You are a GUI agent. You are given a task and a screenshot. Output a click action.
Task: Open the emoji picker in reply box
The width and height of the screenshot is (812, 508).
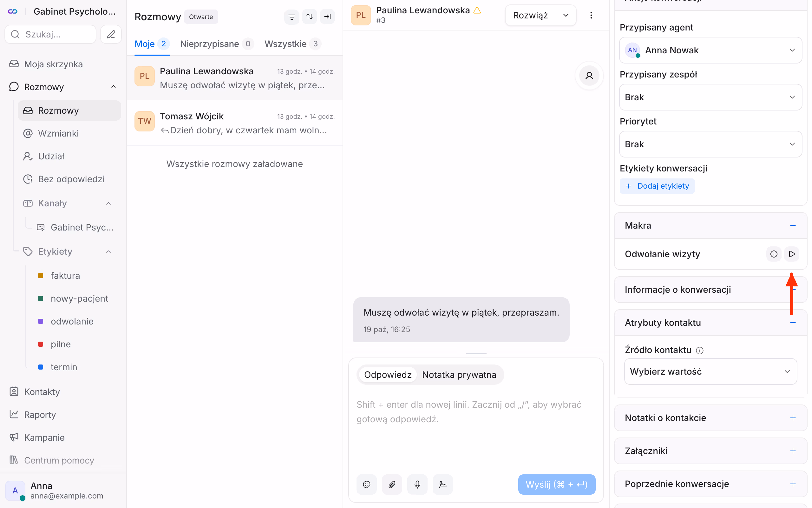click(x=366, y=484)
